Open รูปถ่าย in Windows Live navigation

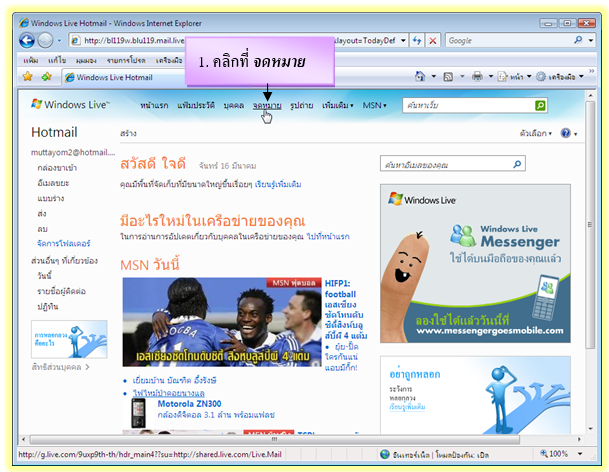(301, 105)
